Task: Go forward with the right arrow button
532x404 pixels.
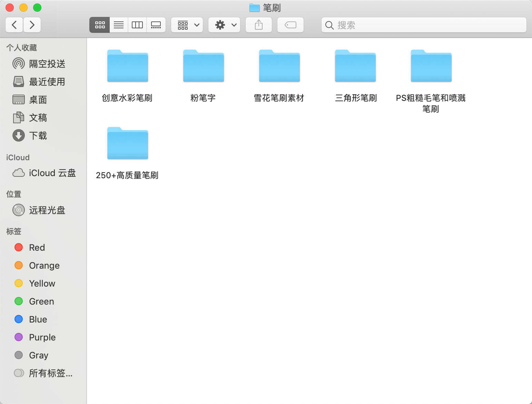Action: click(32, 25)
